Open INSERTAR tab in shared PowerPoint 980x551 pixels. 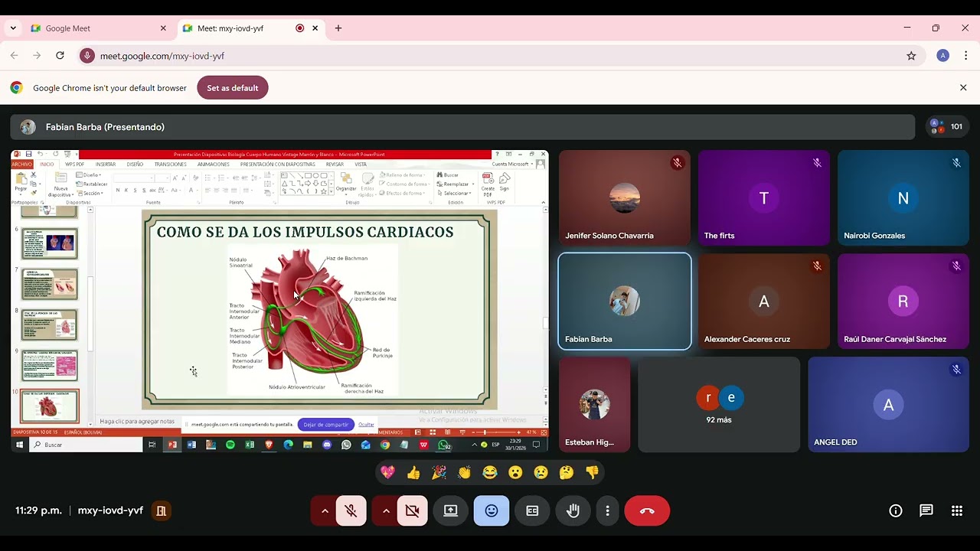[x=106, y=164]
